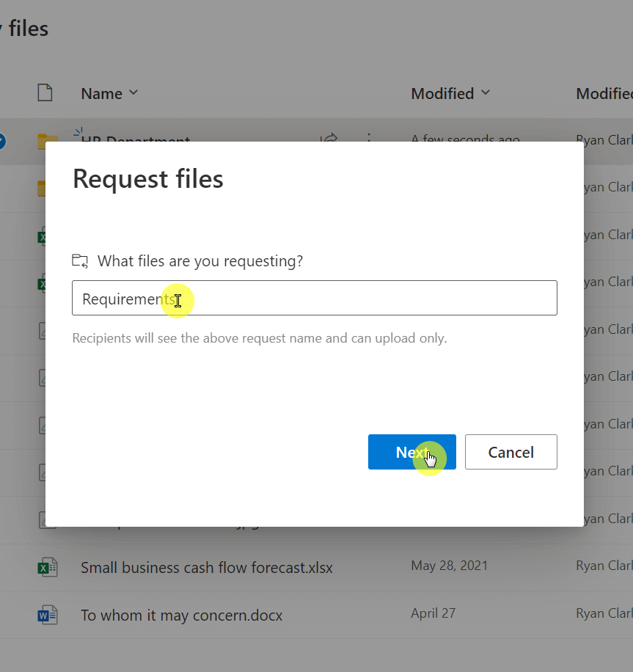Image resolution: width=633 pixels, height=672 pixels.
Task: Click Ryan Clark on To whom it may concern row
Action: click(x=604, y=613)
